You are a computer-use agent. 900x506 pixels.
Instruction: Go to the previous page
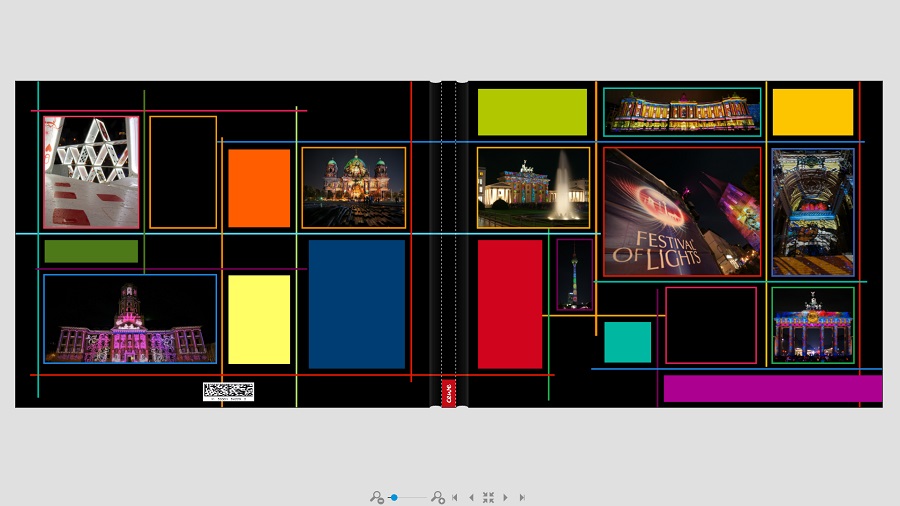[471, 497]
